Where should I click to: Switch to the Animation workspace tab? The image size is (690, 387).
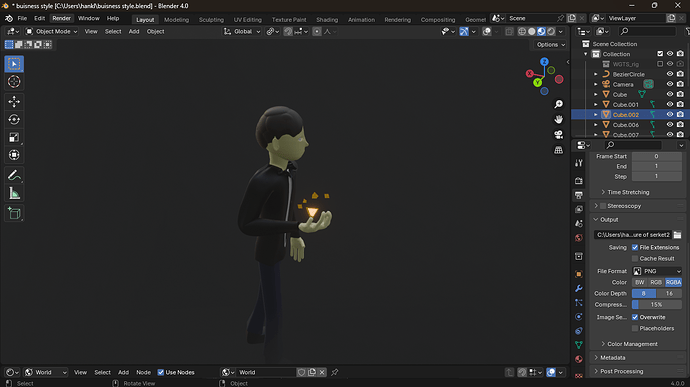click(x=361, y=20)
